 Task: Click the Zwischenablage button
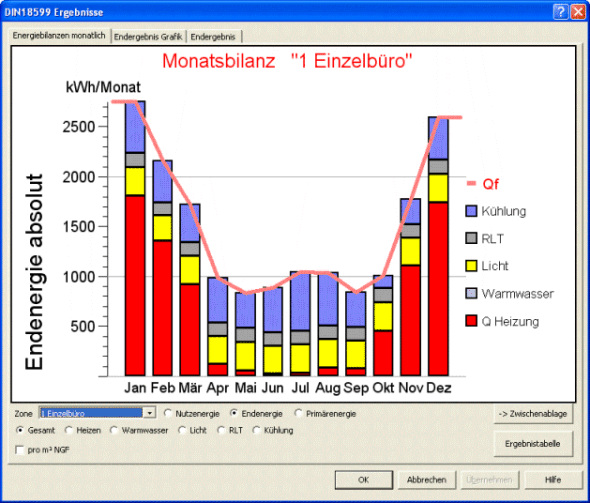(532, 413)
